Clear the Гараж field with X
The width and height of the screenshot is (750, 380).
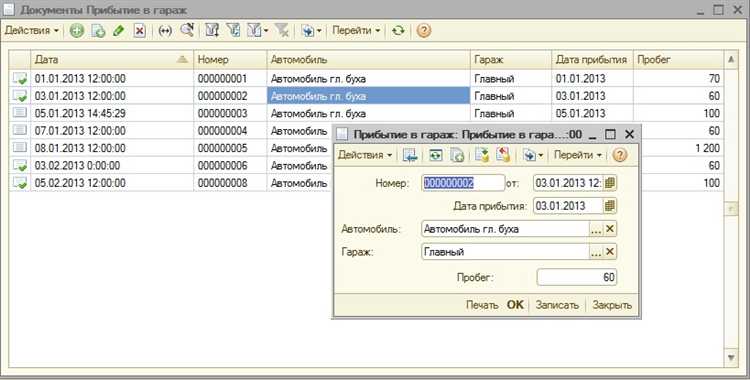pos(610,252)
